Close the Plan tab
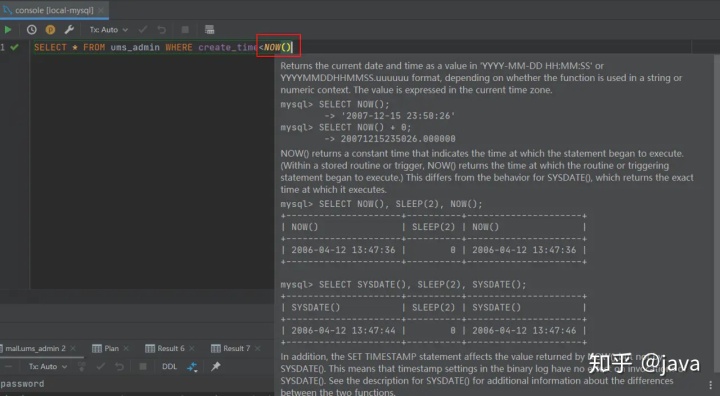This screenshot has width=720, height=396. pyautogui.click(x=126, y=349)
